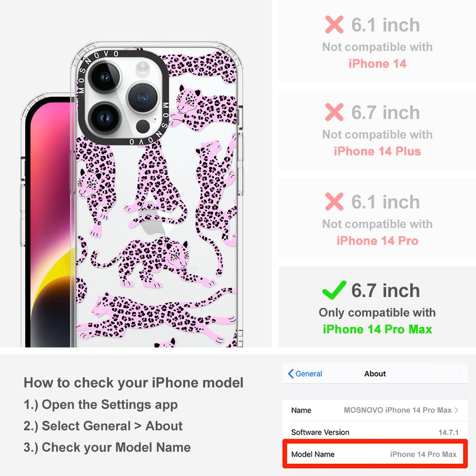
Task: Click the MOSNOVO iPhone 14 Pro Max name value
Action: [x=397, y=410]
